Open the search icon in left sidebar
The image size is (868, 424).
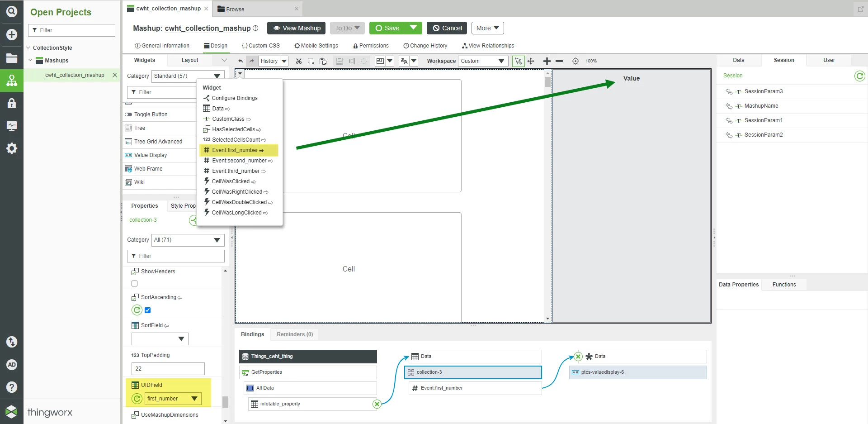[x=12, y=11]
